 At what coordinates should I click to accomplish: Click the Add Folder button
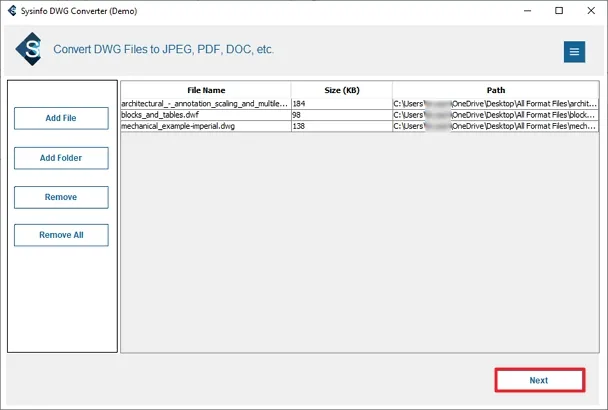pyautogui.click(x=61, y=158)
